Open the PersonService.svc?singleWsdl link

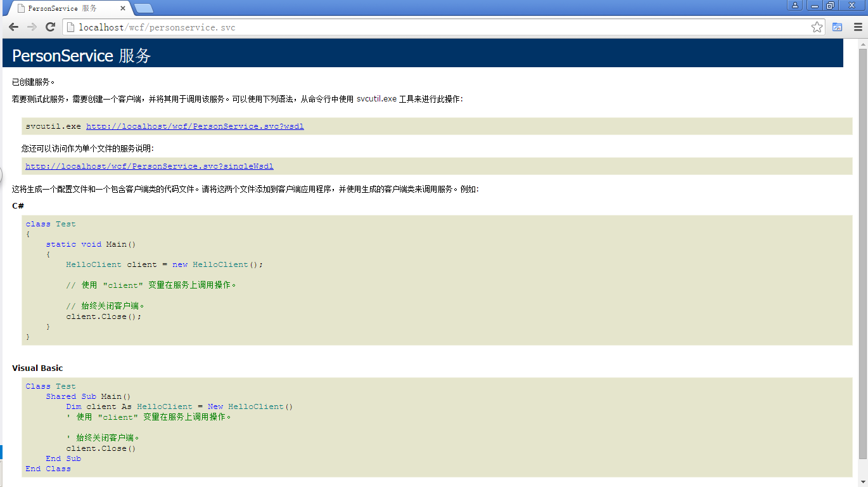150,166
